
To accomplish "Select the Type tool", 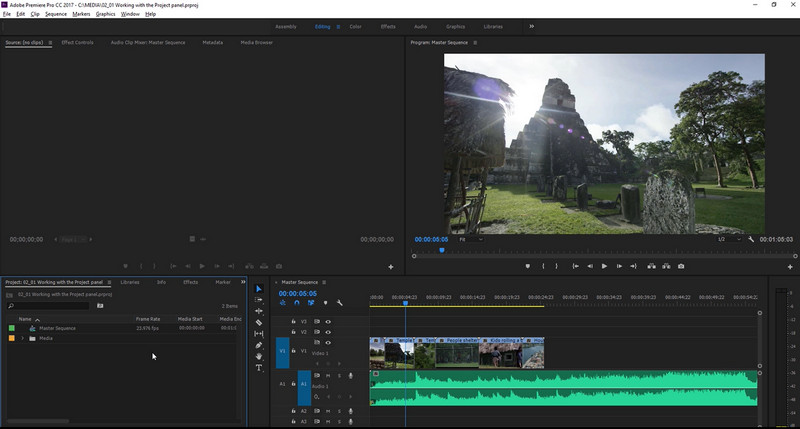I will [259, 368].
